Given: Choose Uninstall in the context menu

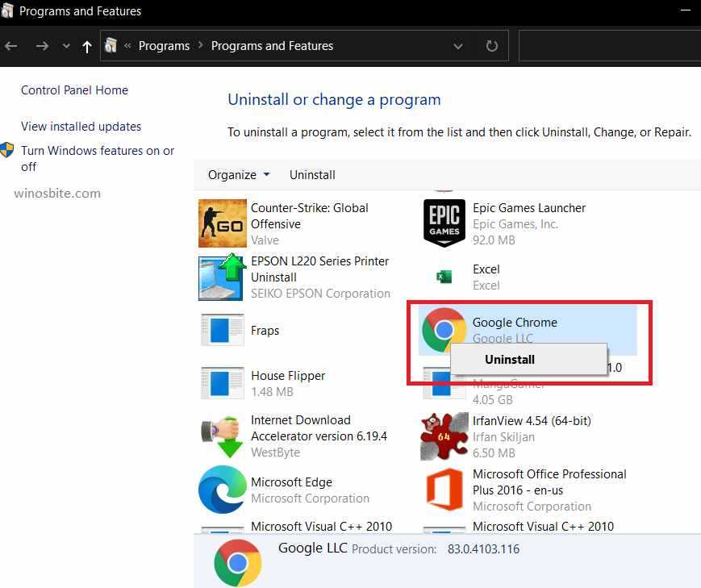Looking at the screenshot, I should click(528, 359).
